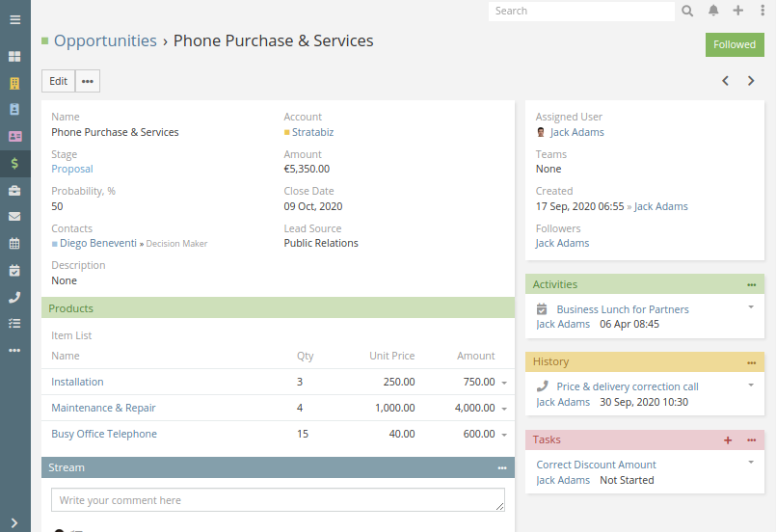The width and height of the screenshot is (776, 532).
Task: Click the Write your comment here box
Action: click(x=278, y=500)
